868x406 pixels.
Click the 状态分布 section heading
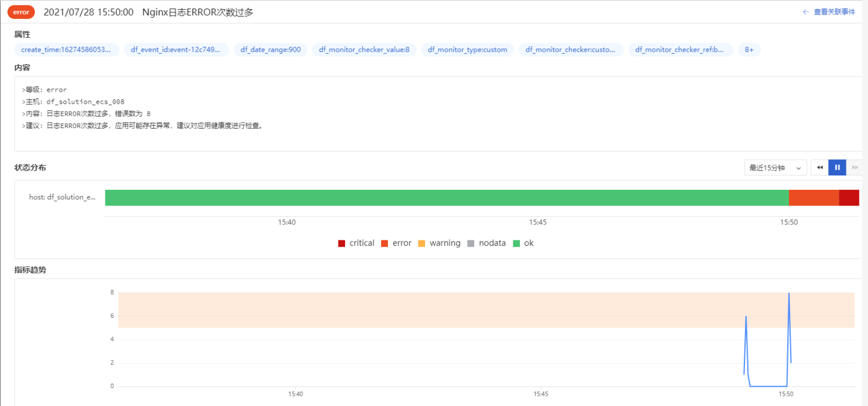30,168
